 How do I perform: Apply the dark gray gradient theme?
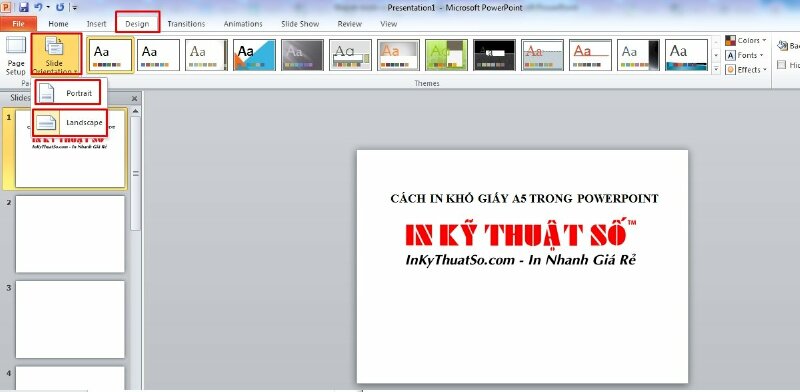(x=302, y=55)
